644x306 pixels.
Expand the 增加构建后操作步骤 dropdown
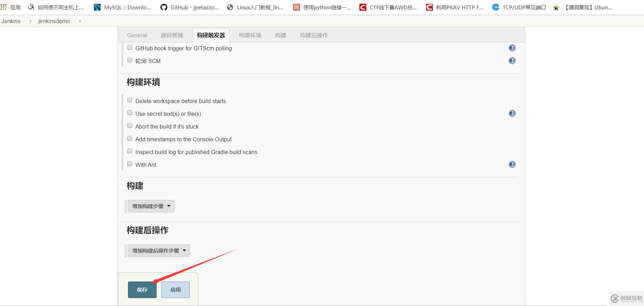click(x=159, y=251)
